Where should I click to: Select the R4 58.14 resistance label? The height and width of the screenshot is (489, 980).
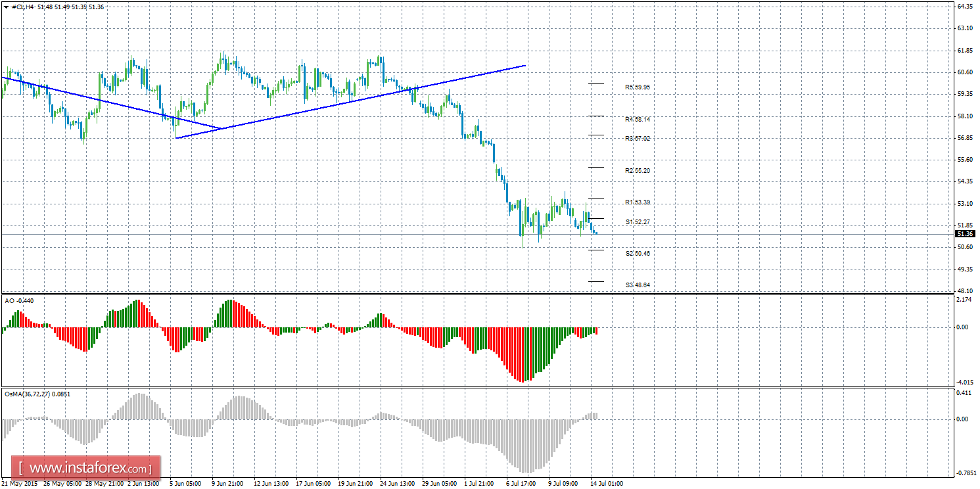coord(637,120)
